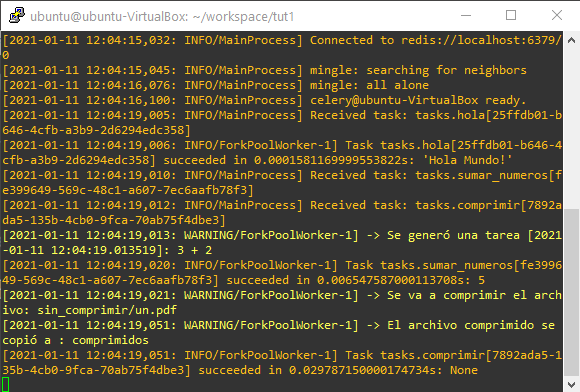Click the vertical scrollbar thumb
This screenshot has height=392, width=580.
(571, 291)
